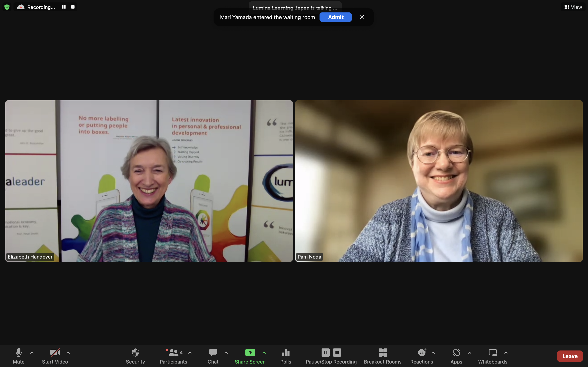Open Breakout Rooms

point(382,356)
